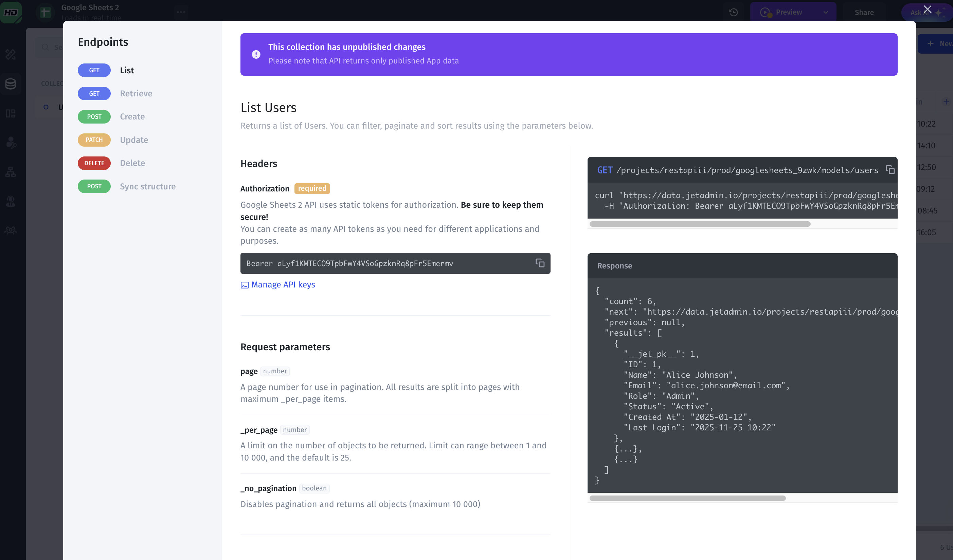Image resolution: width=953 pixels, height=560 pixels.
Task: Select the Retrieve GET endpoint
Action: [136, 93]
